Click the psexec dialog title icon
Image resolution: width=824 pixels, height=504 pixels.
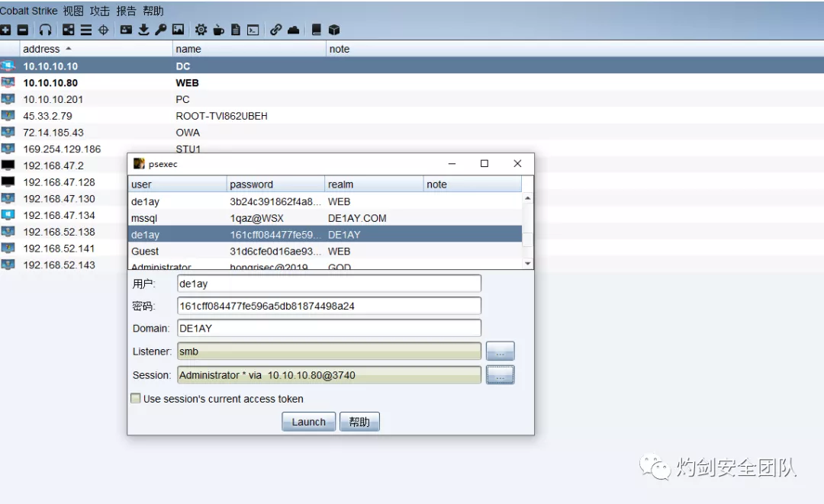click(139, 164)
